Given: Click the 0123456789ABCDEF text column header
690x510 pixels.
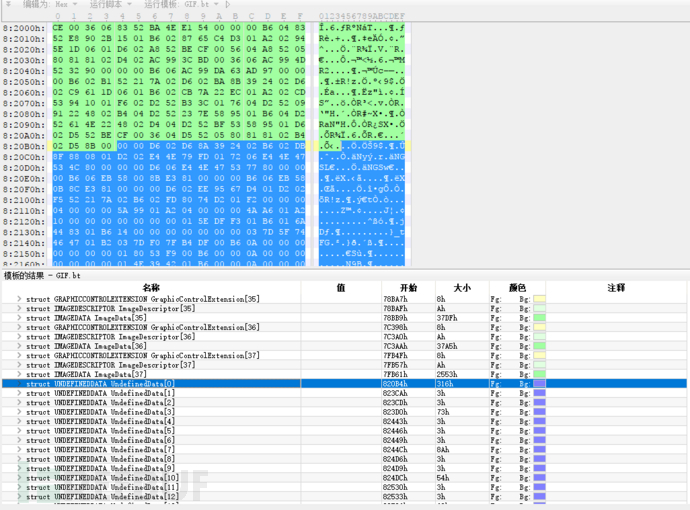Looking at the screenshot, I should point(362,16).
